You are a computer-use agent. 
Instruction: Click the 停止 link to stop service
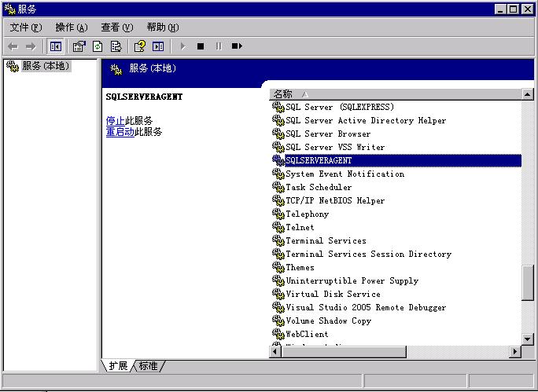click(x=116, y=121)
